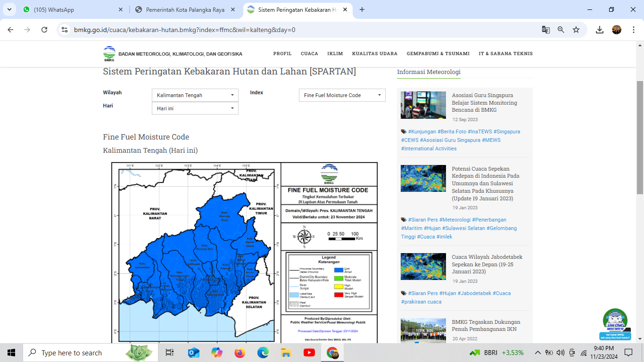644x362 pixels.
Task: Select the Sistem Peringatan Kebakaran tab
Action: pyautogui.click(x=297, y=9)
